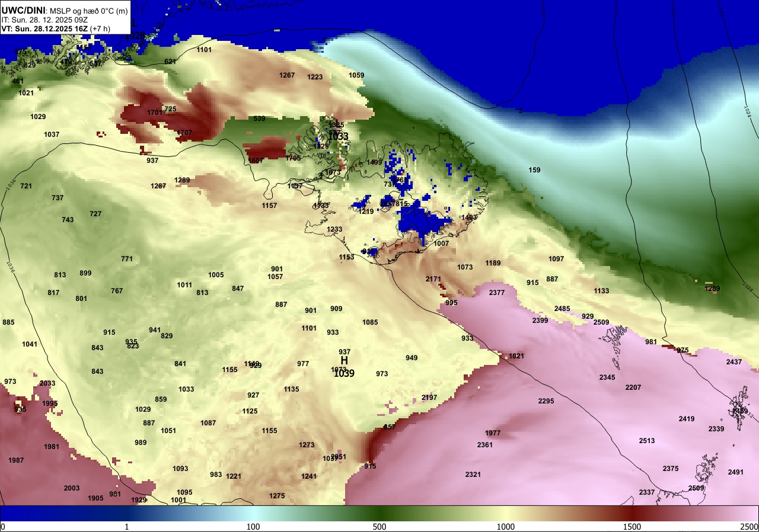Click the height value 1097
The width and height of the screenshot is (759, 532).
coord(556,259)
